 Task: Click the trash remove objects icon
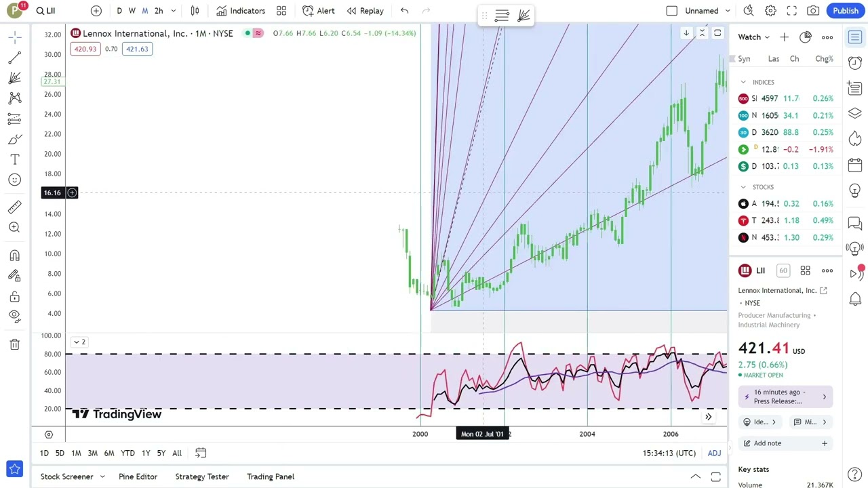(x=15, y=344)
